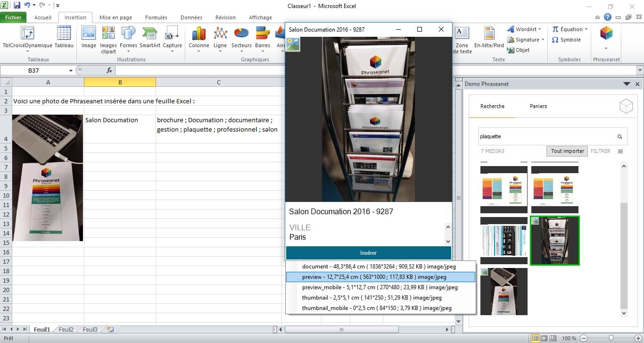This screenshot has height=343, width=644.
Task: Select the laptop and brochure thumbnail
Action: pyautogui.click(x=504, y=291)
